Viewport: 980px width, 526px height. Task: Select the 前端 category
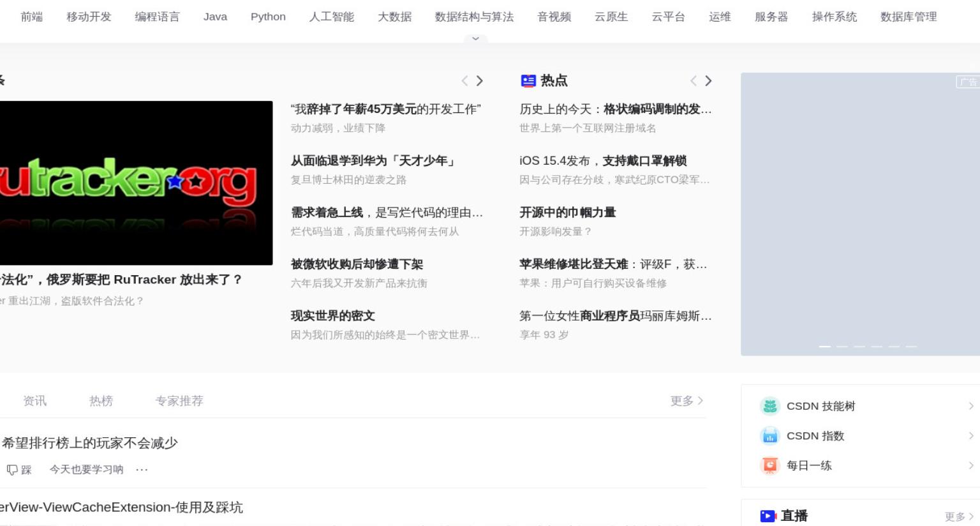click(x=32, y=17)
